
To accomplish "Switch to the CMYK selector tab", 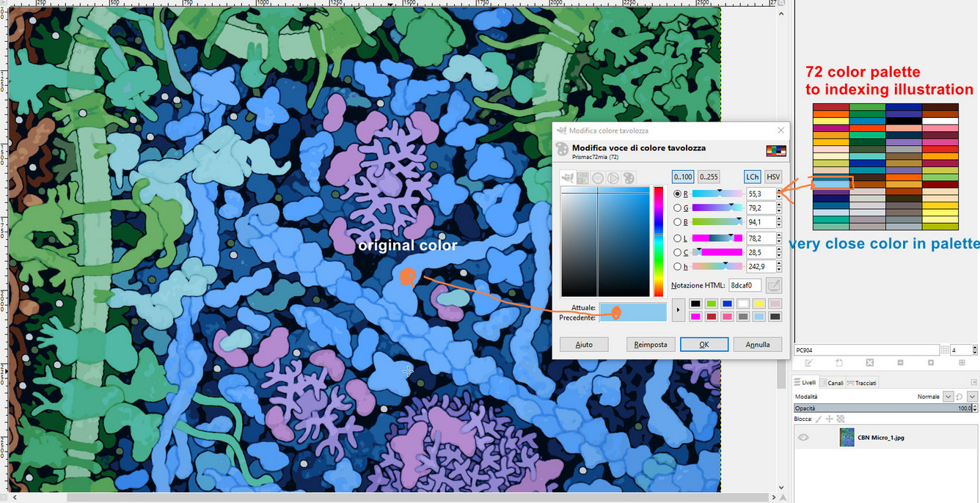I will tap(582, 177).
